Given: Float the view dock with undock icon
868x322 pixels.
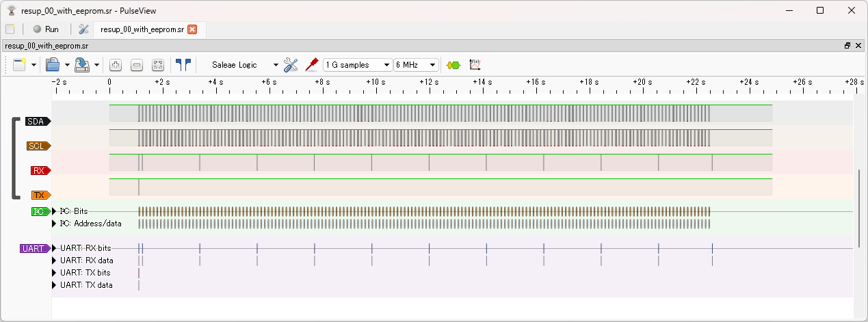Looking at the screenshot, I should pyautogui.click(x=847, y=46).
